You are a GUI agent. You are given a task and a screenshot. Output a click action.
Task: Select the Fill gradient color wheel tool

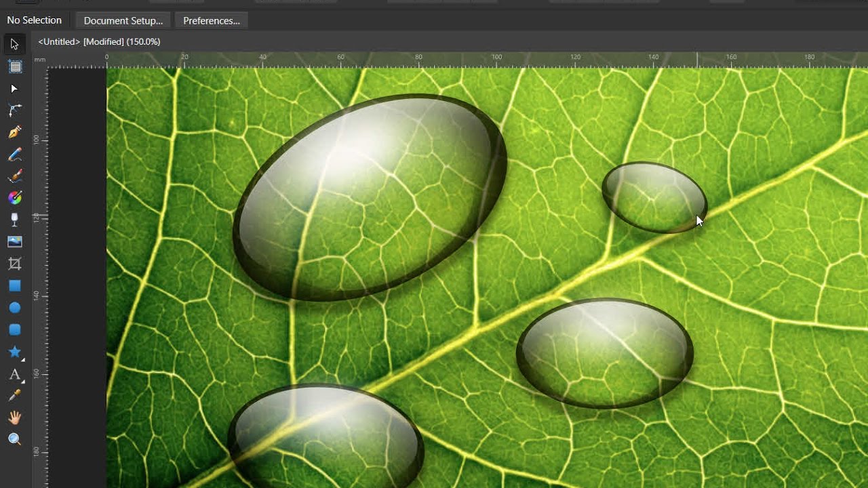coord(14,198)
